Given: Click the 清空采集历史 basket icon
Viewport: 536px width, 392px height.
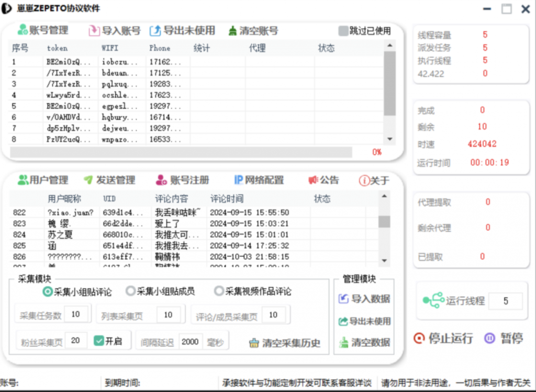Looking at the screenshot, I should click(x=254, y=343).
